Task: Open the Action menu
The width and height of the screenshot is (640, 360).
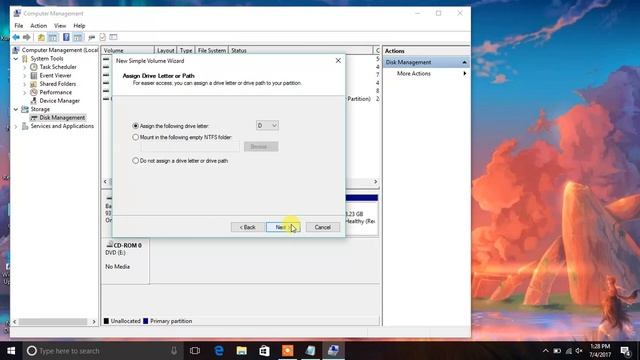Action: [x=38, y=25]
